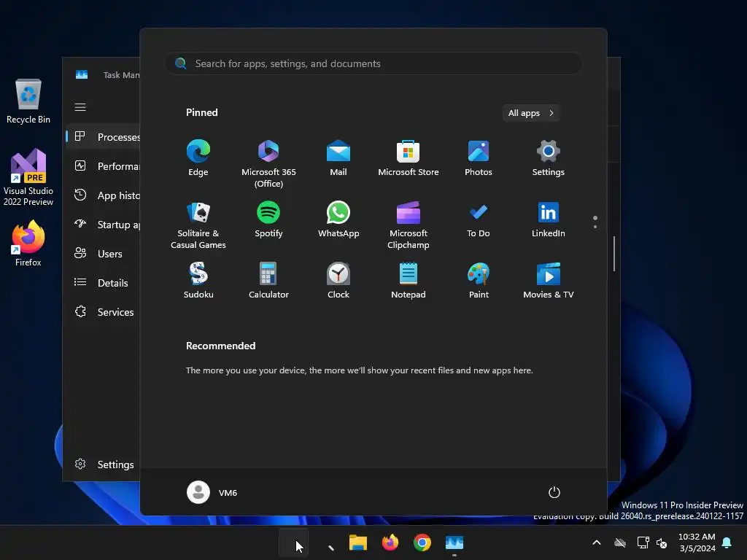The width and height of the screenshot is (747, 560).
Task: Toggle Task Manager hamburger navigation menu
Action: pos(80,107)
